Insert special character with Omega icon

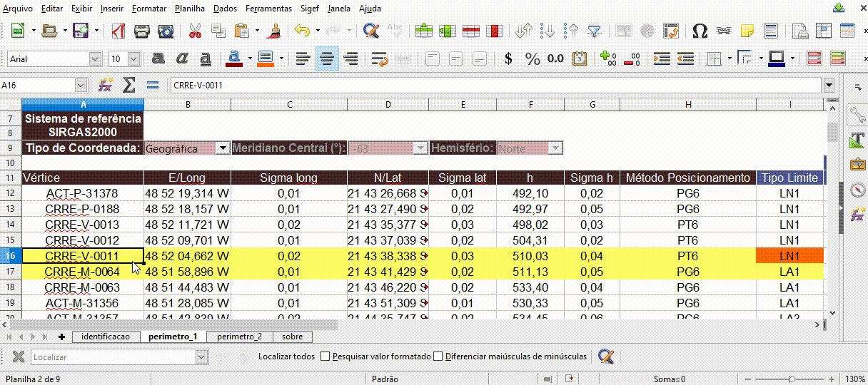click(700, 31)
